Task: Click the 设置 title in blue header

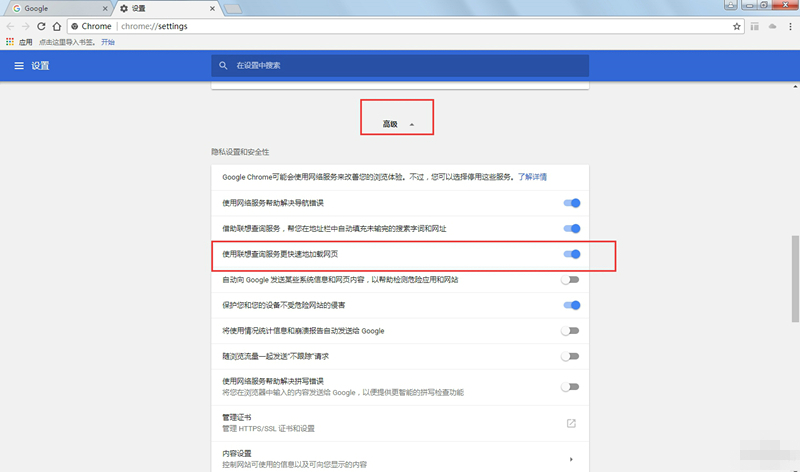Action: point(40,65)
